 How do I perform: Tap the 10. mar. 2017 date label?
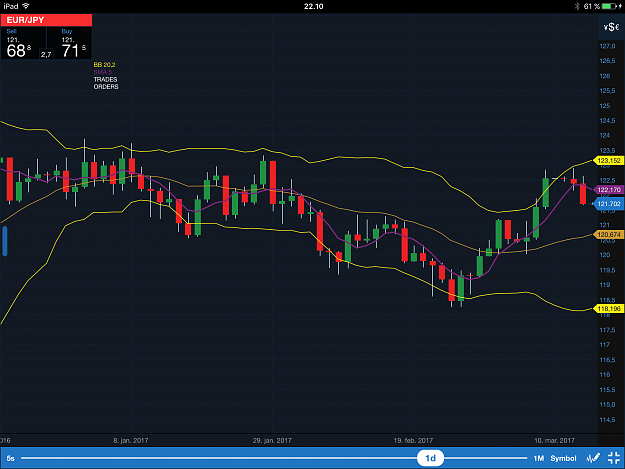(554, 440)
